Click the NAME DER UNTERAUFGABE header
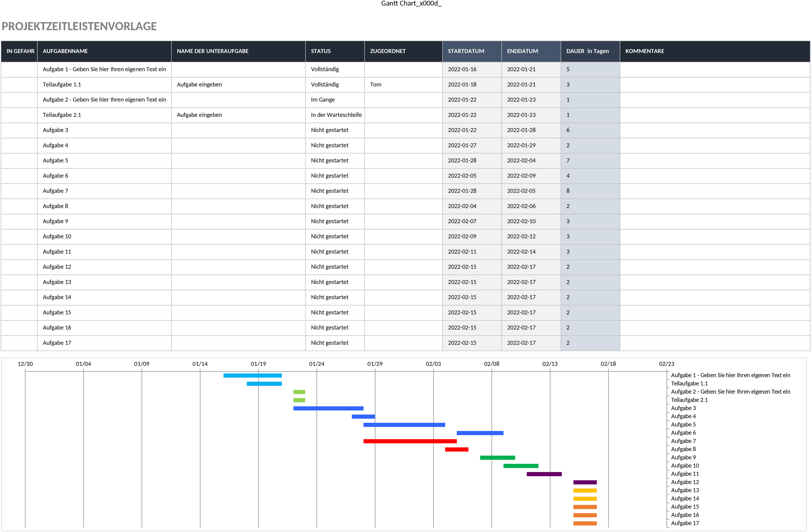The image size is (811, 532). click(238, 51)
